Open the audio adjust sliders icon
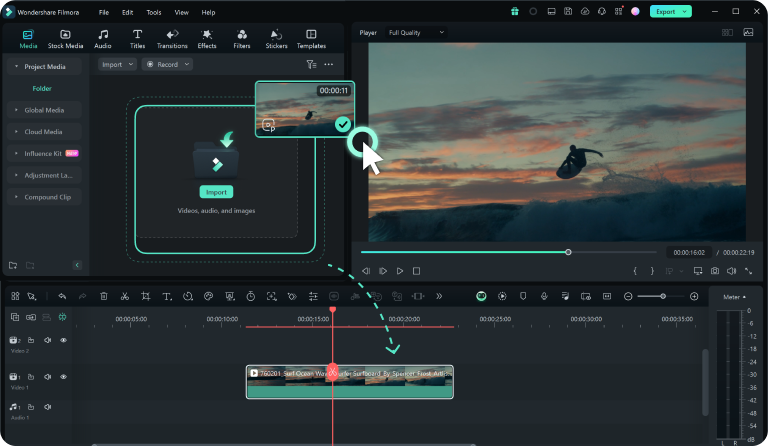 click(313, 296)
